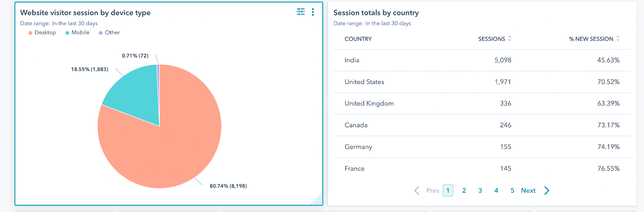Click the previous page chevron arrow
This screenshot has width=644, height=212.
tap(417, 191)
